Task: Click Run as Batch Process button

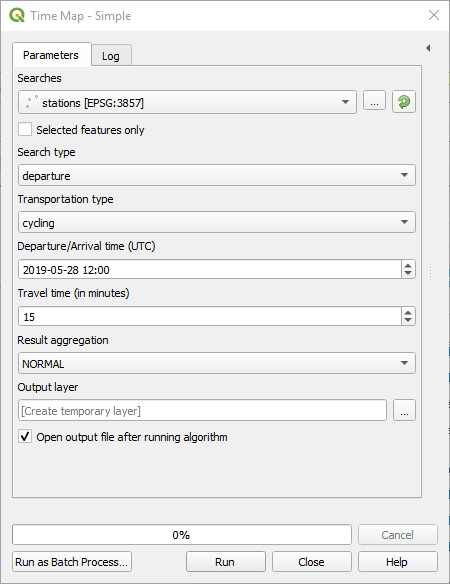Action: (x=72, y=562)
